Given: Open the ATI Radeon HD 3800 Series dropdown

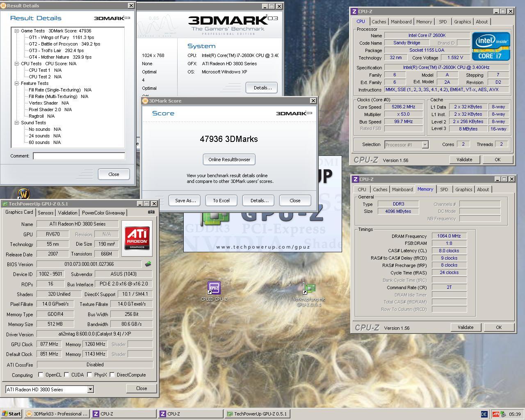Looking at the screenshot, I should point(90,389).
